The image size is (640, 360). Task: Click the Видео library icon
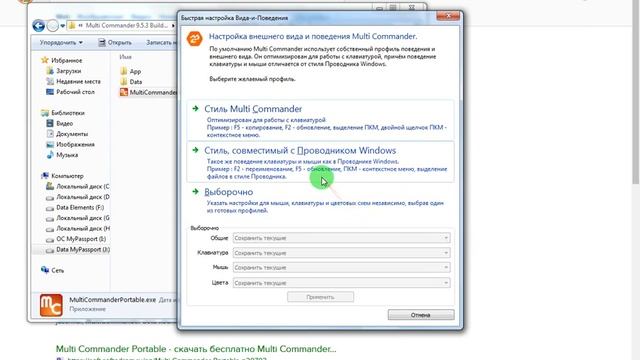(x=50, y=123)
